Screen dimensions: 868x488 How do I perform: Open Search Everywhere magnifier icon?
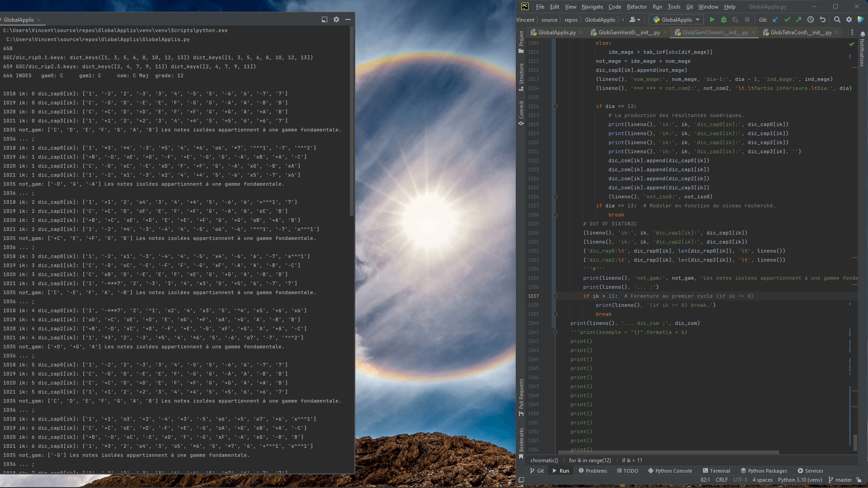coord(837,20)
